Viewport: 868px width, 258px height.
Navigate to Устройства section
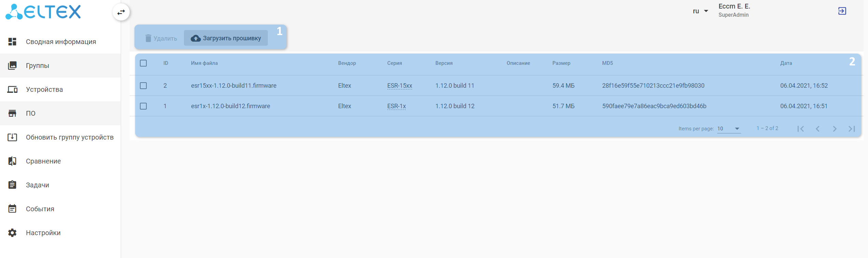60,89
